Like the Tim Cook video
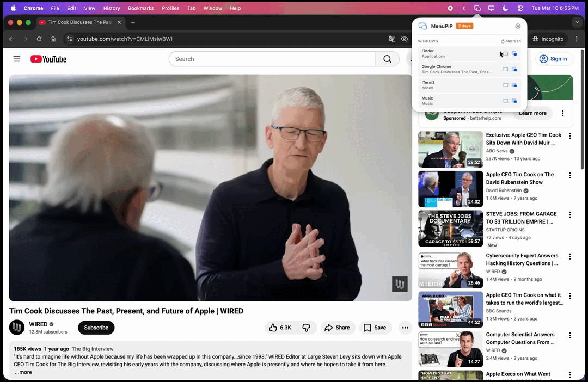The image size is (588, 382). (280, 328)
